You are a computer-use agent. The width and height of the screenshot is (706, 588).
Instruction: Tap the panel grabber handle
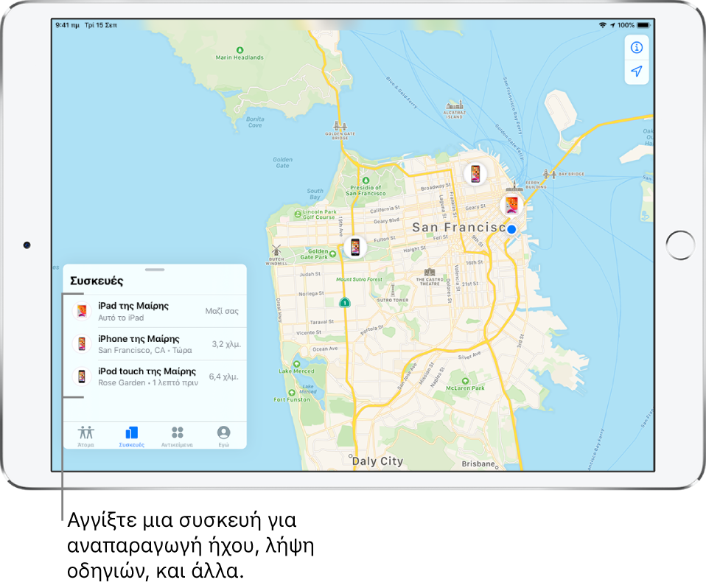155,270
